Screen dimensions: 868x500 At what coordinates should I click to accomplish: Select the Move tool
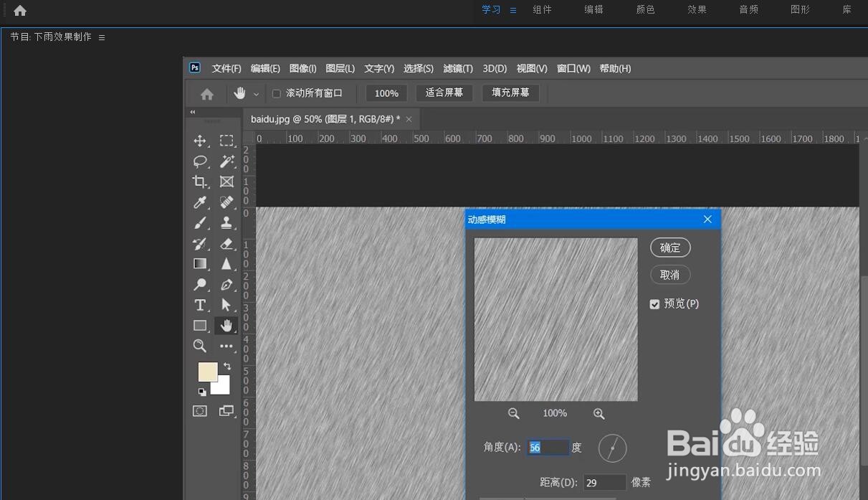200,141
